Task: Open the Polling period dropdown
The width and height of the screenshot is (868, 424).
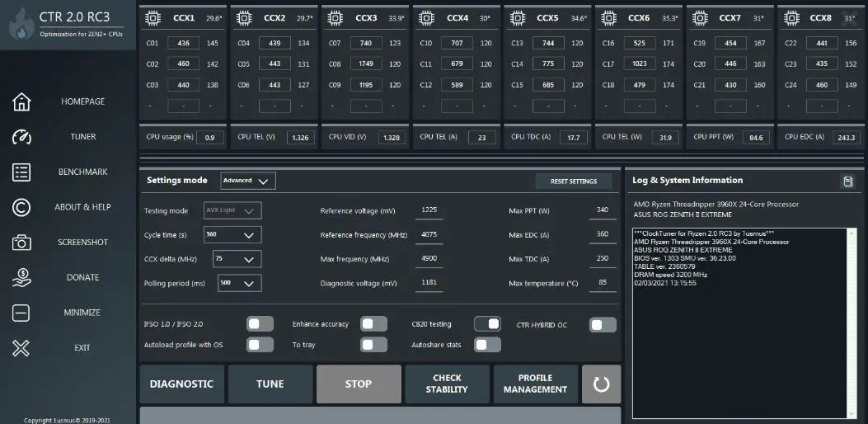Action: 239,283
